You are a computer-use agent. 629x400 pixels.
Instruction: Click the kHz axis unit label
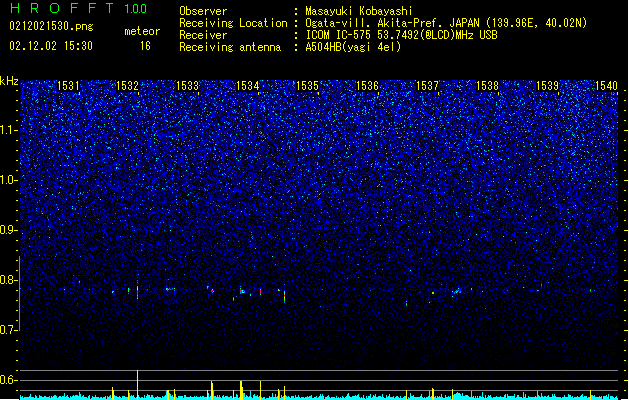[x=9, y=81]
